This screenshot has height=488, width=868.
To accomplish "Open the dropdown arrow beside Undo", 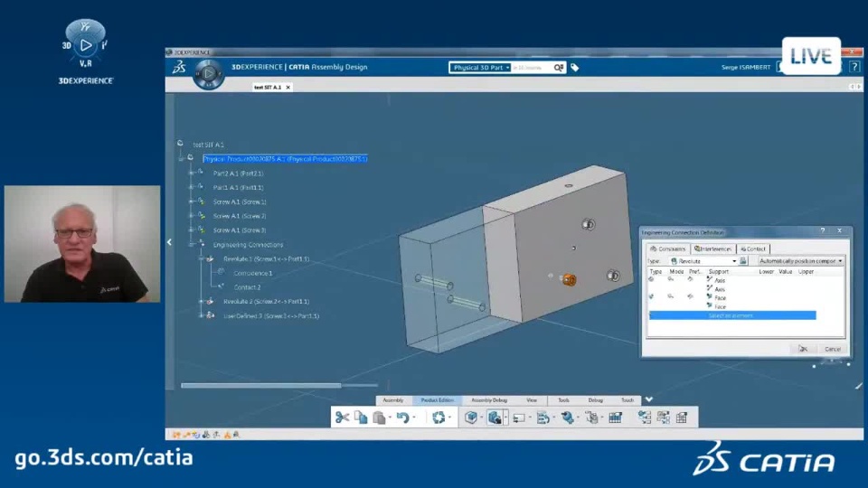I will [414, 418].
